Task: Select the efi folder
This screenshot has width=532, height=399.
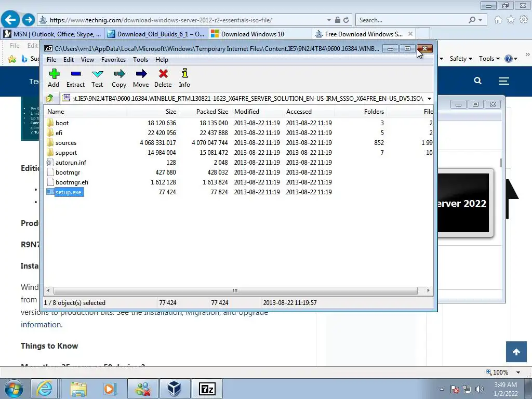Action: tap(59, 132)
